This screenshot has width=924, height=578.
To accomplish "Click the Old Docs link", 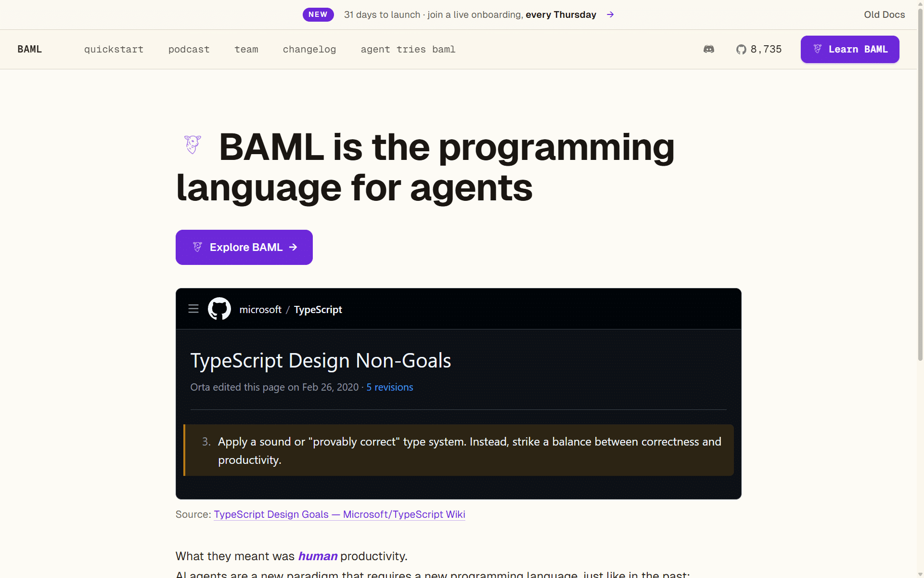I will [x=885, y=14].
